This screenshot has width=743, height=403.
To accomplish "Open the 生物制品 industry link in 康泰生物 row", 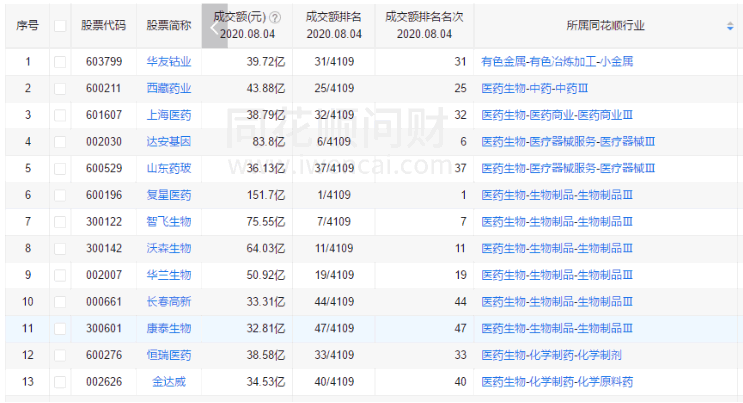I will point(557,329).
